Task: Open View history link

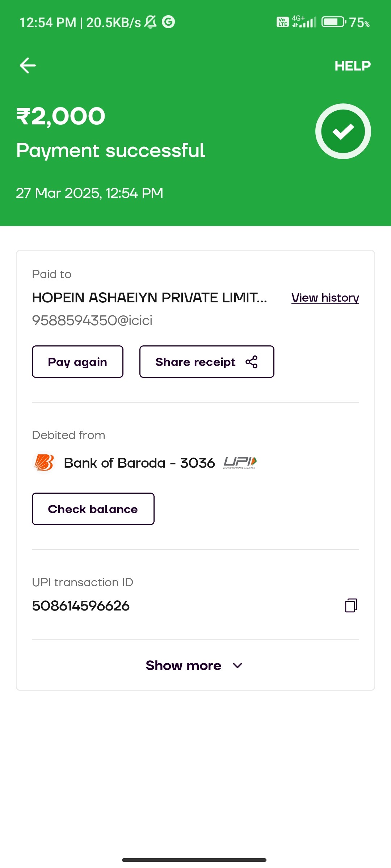Action: [325, 298]
